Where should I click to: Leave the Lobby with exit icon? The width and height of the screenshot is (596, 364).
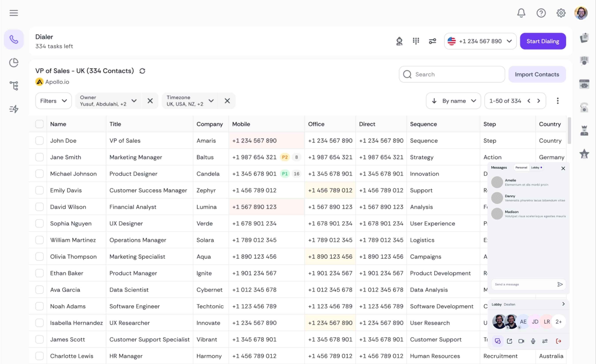558,341
